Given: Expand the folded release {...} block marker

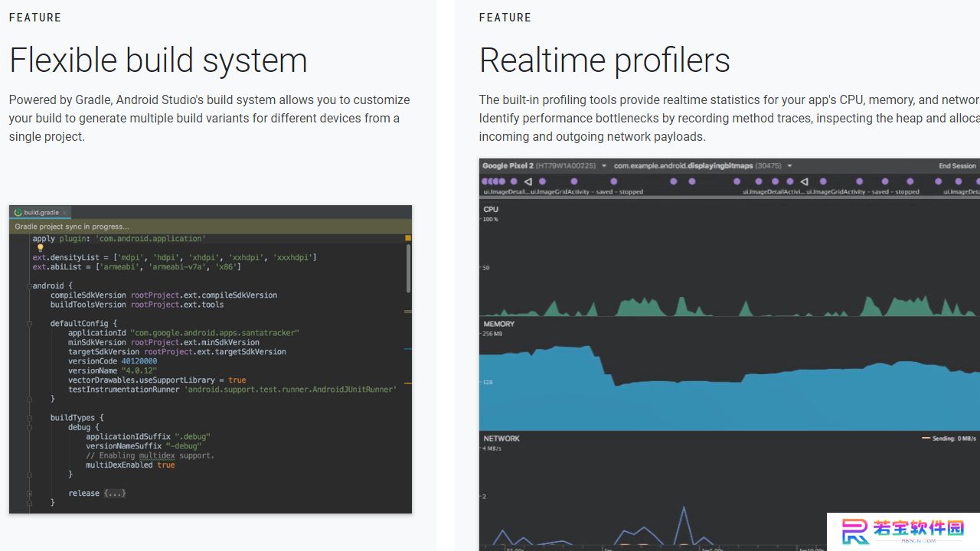Looking at the screenshot, I should pos(29,494).
